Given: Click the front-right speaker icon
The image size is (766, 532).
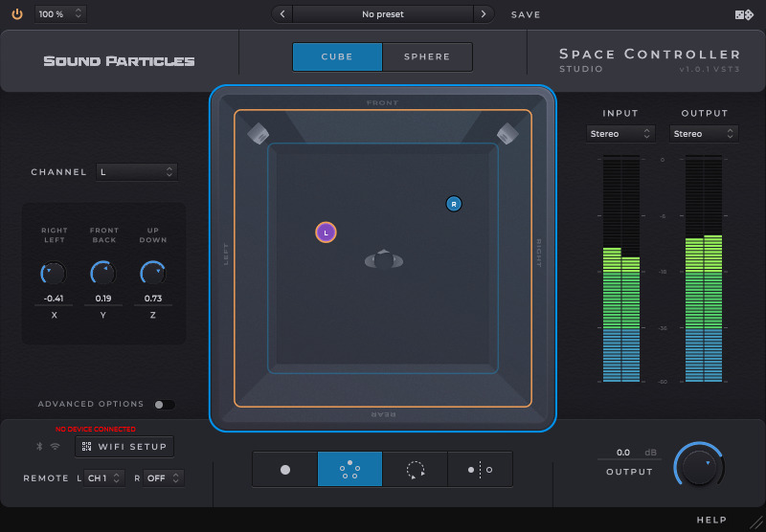Looking at the screenshot, I should [x=507, y=133].
